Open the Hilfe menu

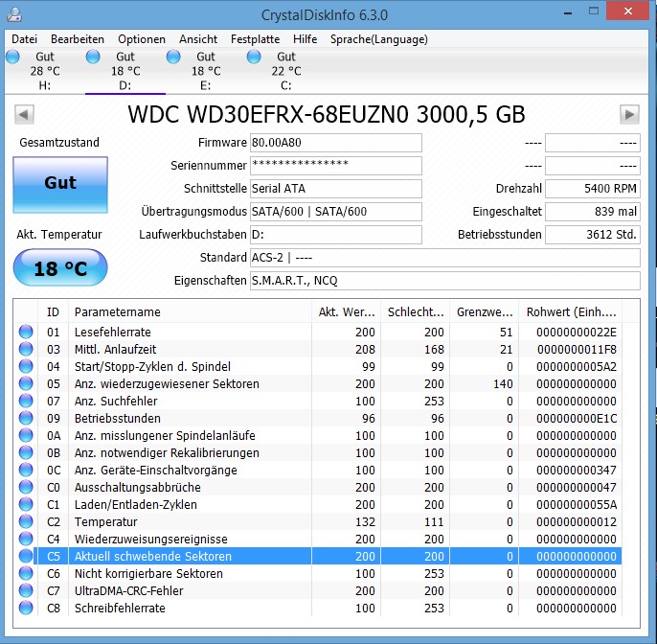pyautogui.click(x=305, y=39)
